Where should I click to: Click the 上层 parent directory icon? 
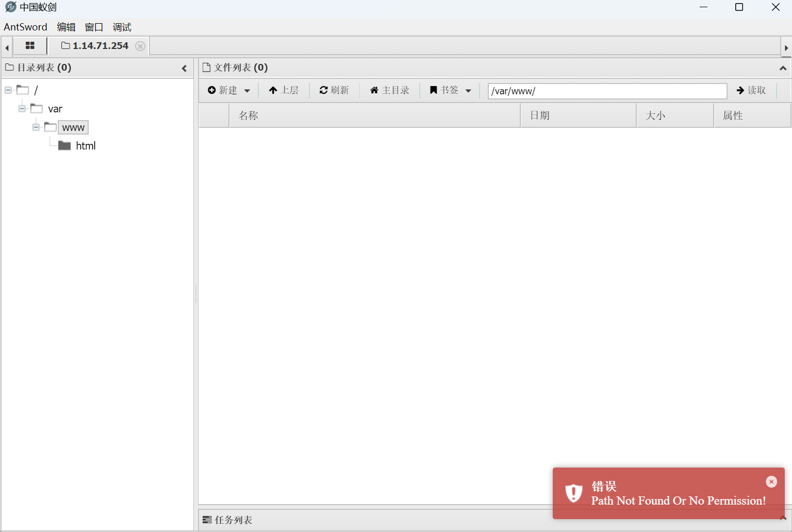[x=273, y=90]
